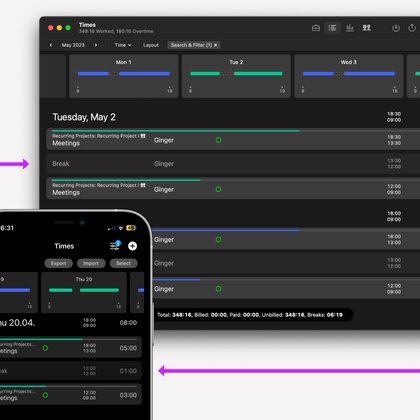Click 348:16 Worked, 180:16 Overtime subtitle
This screenshot has width=420, height=420.
(116, 31)
